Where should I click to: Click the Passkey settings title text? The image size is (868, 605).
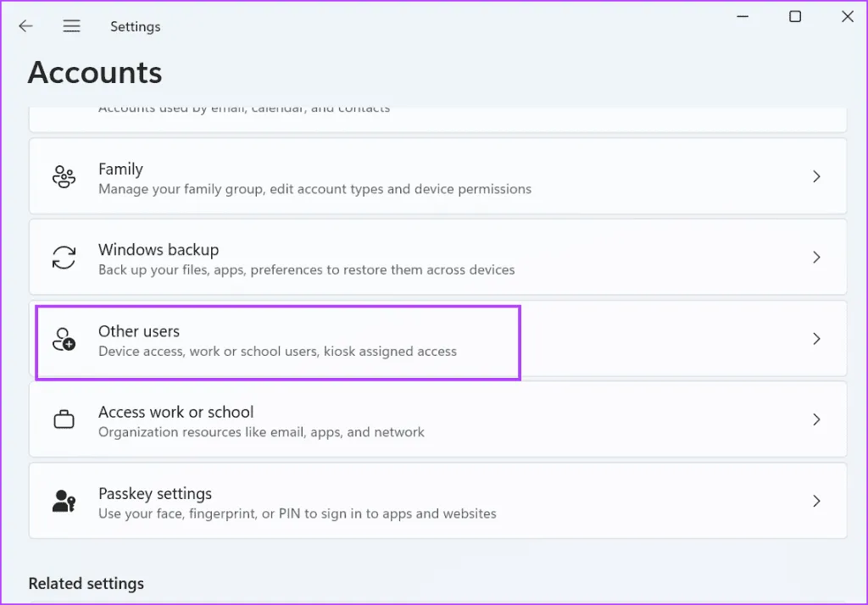155,494
